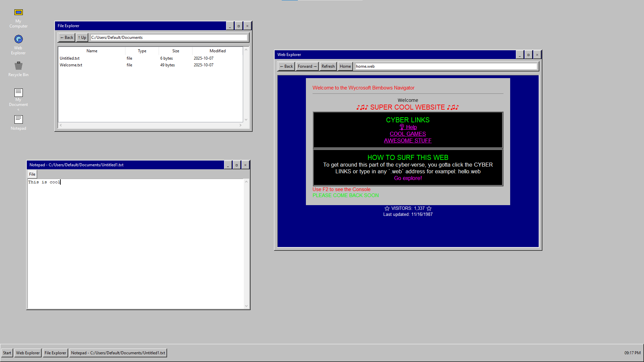Click the File Explorer scroll right arrow
The image size is (644, 362).
(240, 125)
